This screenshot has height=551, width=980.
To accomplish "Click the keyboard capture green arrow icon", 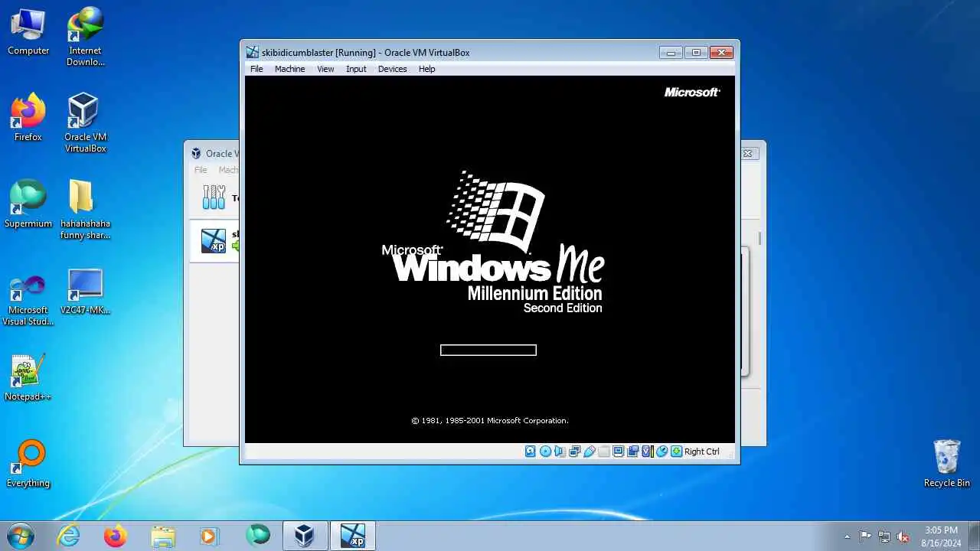I will [x=676, y=452].
